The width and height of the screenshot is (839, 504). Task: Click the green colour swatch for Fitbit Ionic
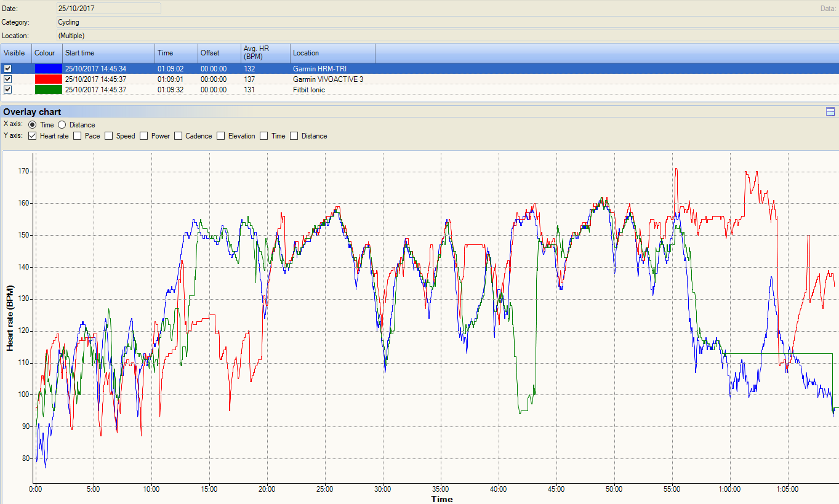click(x=48, y=89)
